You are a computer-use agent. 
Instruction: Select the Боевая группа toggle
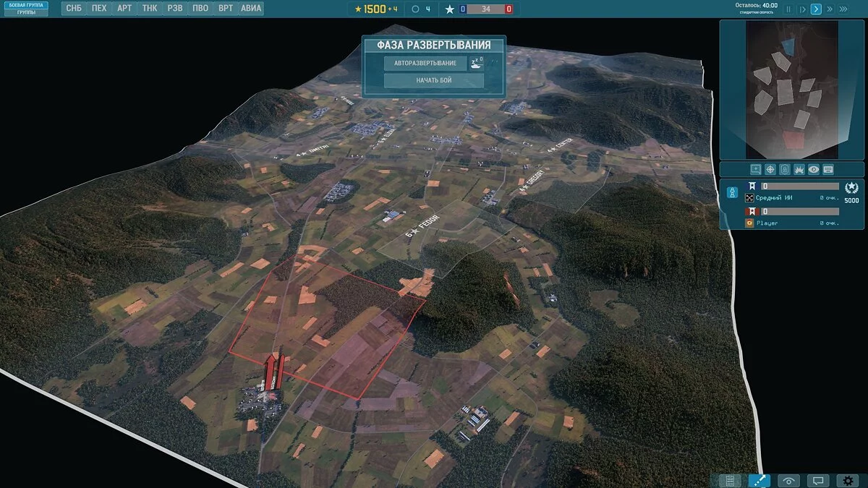(x=27, y=5)
